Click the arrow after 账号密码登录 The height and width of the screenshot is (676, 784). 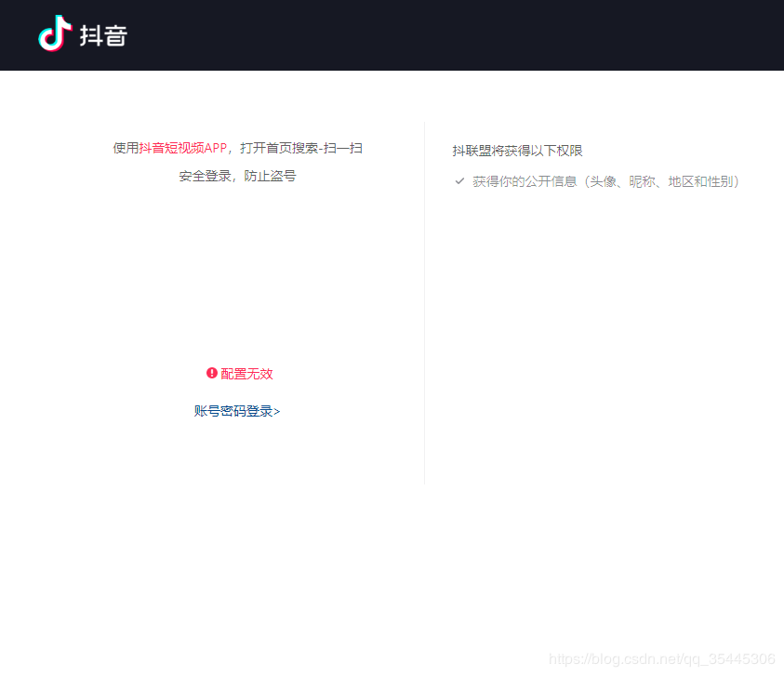tap(277, 411)
